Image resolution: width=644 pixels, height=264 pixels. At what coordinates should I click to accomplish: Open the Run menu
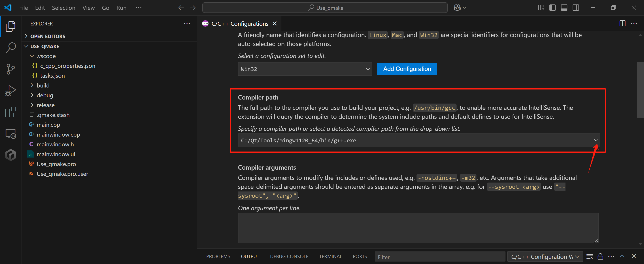point(121,8)
